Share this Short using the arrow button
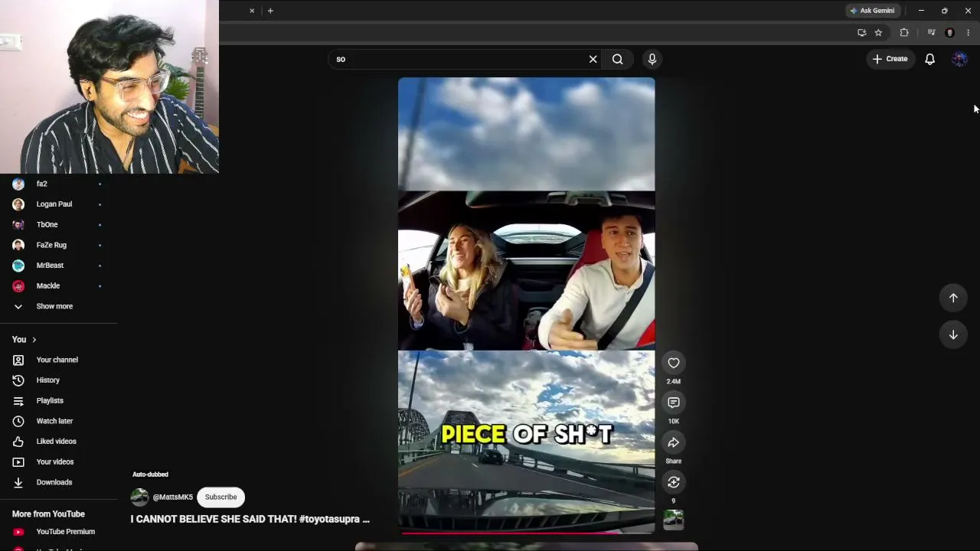This screenshot has height=551, width=980. pyautogui.click(x=674, y=442)
